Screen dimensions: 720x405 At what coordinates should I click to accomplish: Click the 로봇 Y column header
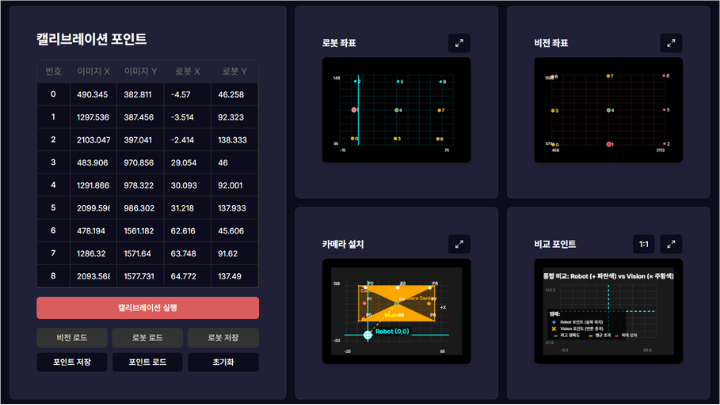point(231,71)
